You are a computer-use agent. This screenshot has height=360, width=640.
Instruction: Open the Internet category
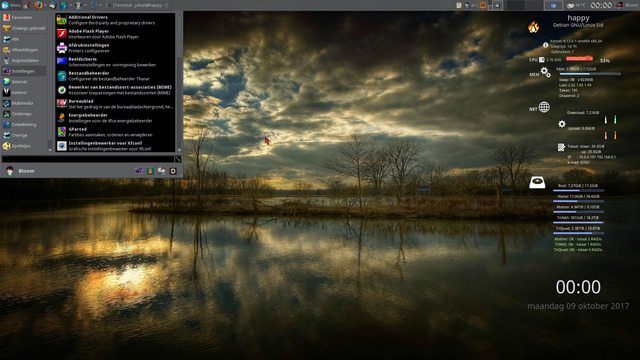tap(24, 82)
